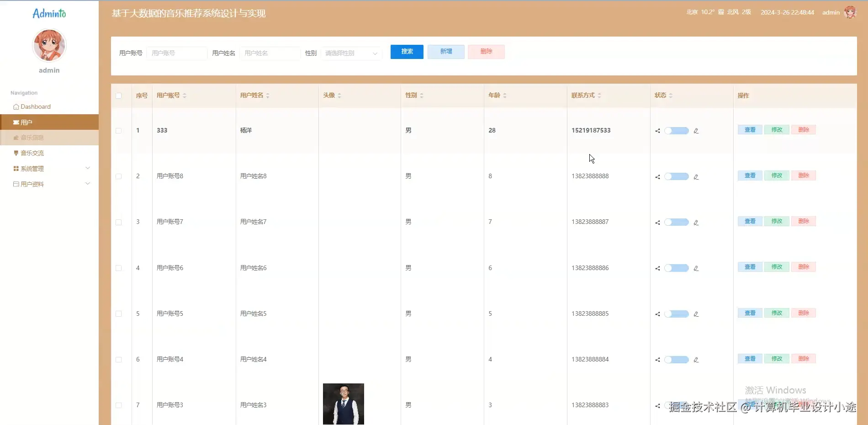Click the status edit pencil for 用户账号8
The height and width of the screenshot is (425, 868).
pos(696,177)
